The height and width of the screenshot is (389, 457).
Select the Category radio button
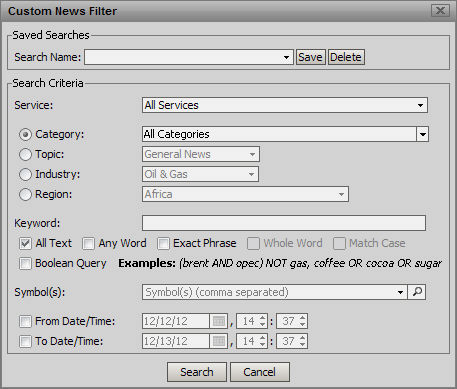click(x=25, y=134)
